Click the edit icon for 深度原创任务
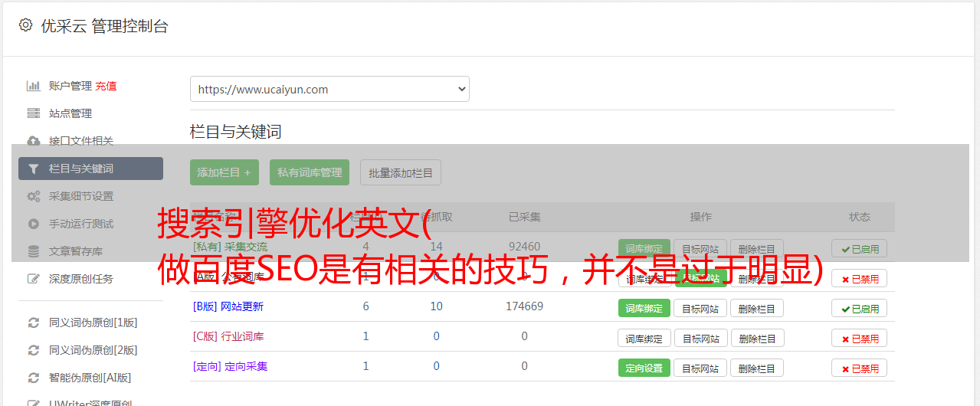Image resolution: width=980 pixels, height=406 pixels. pos(34,279)
